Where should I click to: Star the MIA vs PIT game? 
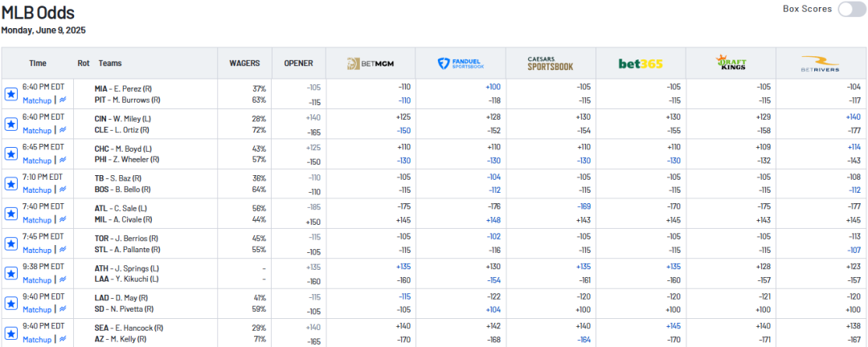point(11,94)
